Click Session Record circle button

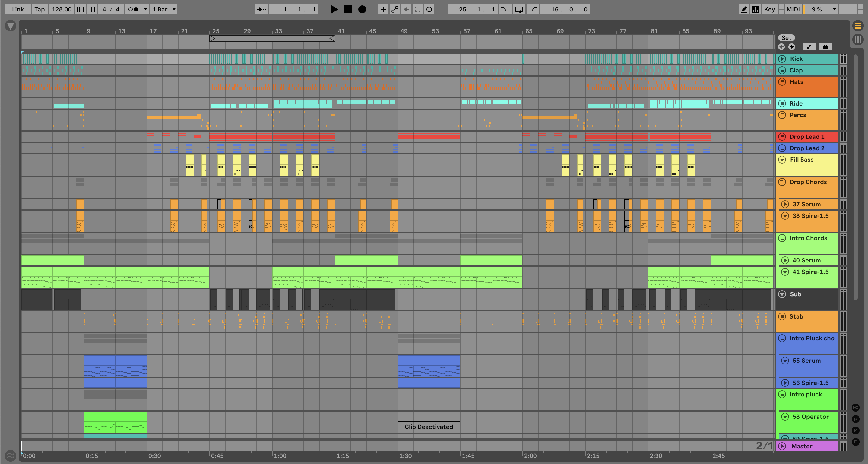click(429, 9)
